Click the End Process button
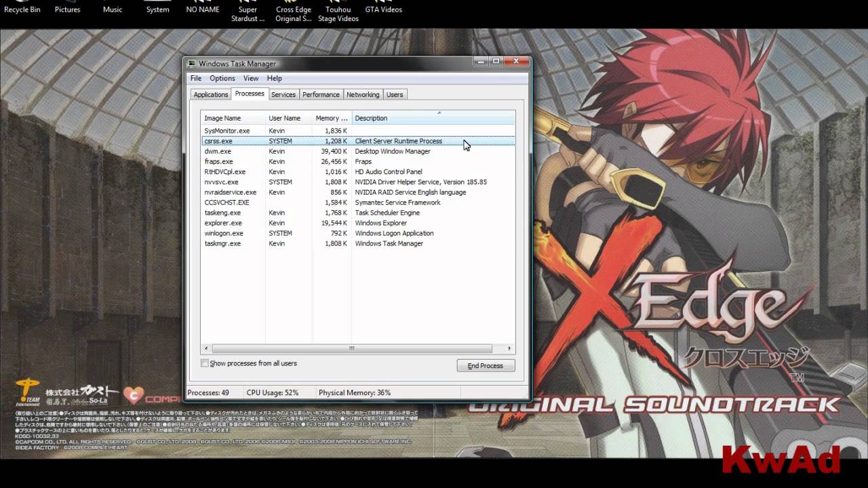The height and width of the screenshot is (488, 868). [486, 365]
